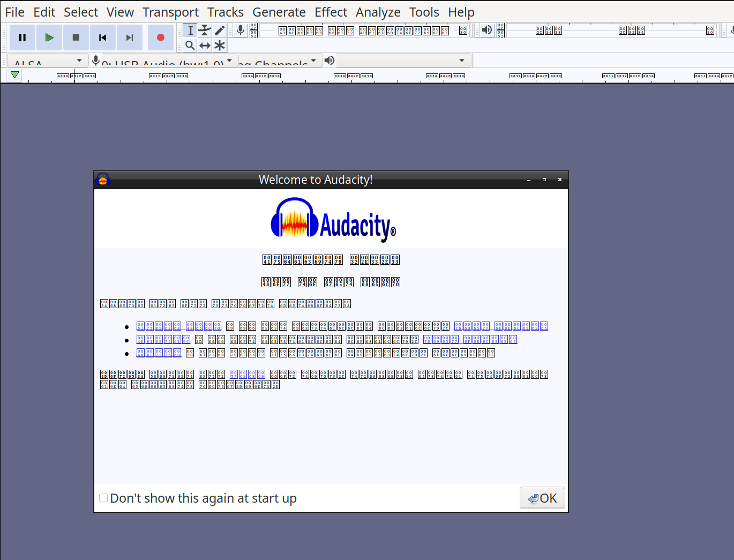Image resolution: width=734 pixels, height=560 pixels.
Task: Open the trailing link in the second bullet
Action: tap(470, 339)
